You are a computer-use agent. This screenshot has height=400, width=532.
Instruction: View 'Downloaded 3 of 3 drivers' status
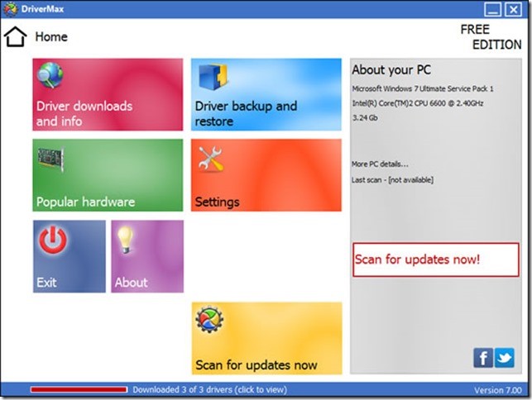[209, 390]
